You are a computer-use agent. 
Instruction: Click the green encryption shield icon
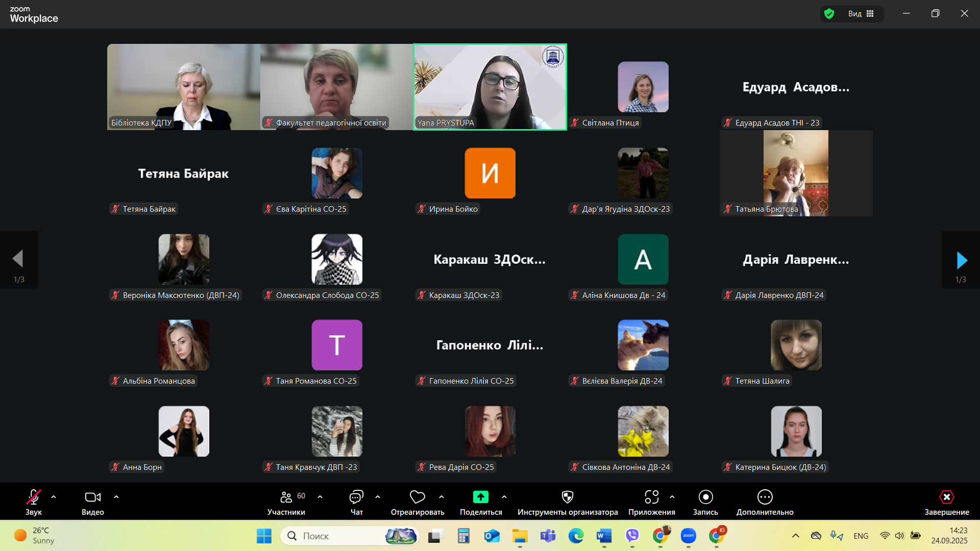point(829,14)
